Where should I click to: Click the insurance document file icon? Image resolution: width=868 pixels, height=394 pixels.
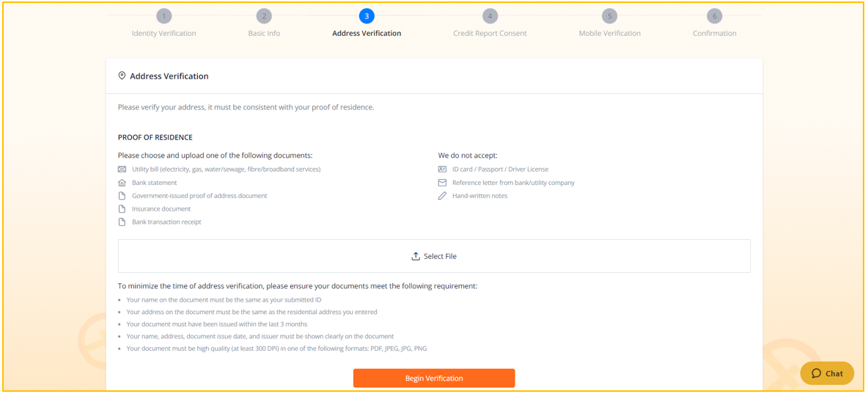pos(122,209)
